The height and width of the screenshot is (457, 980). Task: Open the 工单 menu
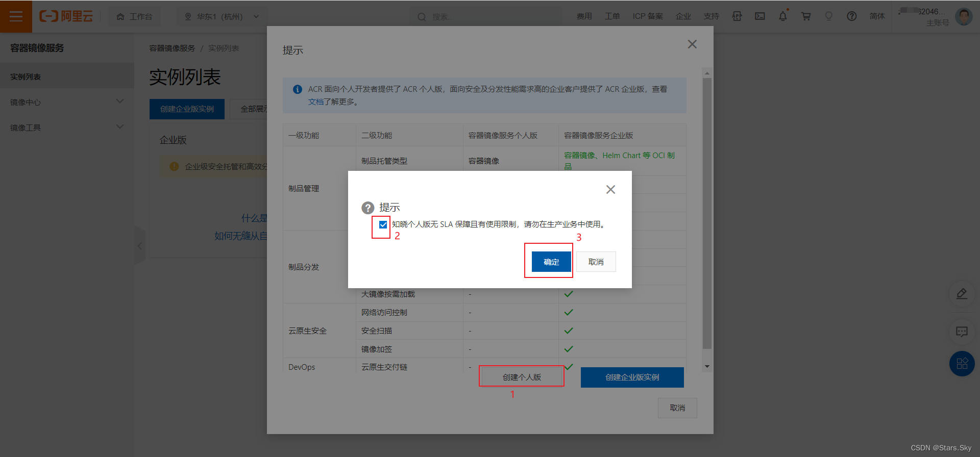(x=612, y=16)
